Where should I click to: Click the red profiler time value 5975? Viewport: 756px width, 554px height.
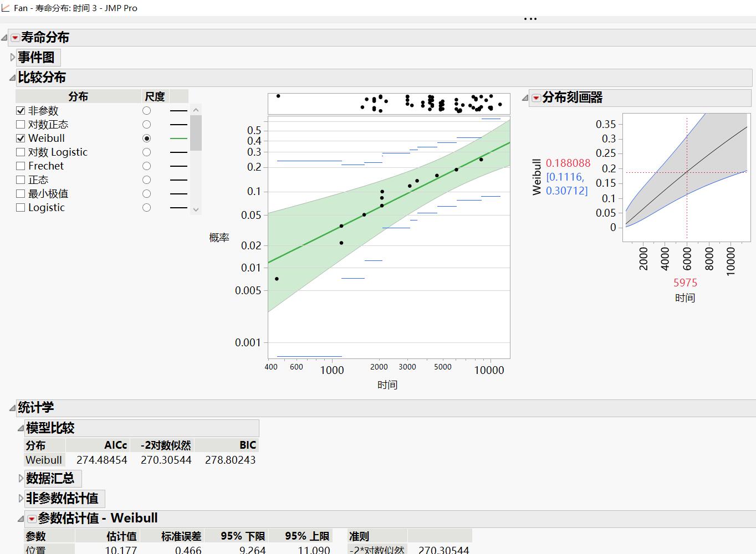pyautogui.click(x=685, y=283)
